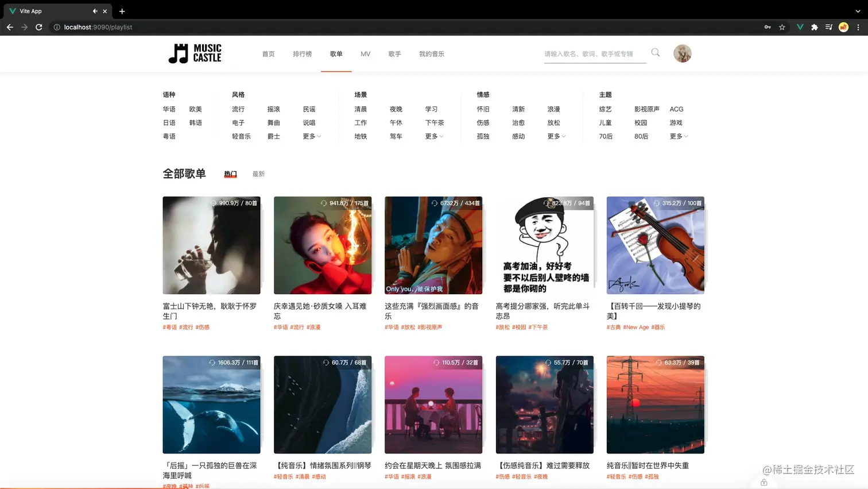Image resolution: width=868 pixels, height=489 pixels.
Task: Expand 更多 under 场景 category
Action: click(434, 136)
